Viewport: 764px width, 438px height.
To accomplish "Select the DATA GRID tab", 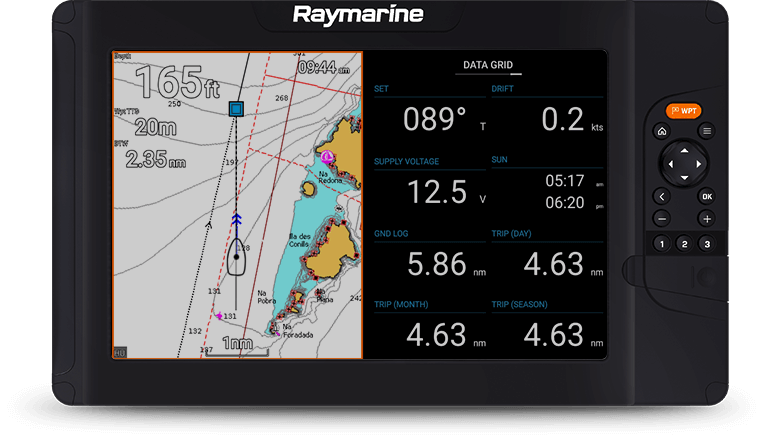I will click(x=488, y=65).
